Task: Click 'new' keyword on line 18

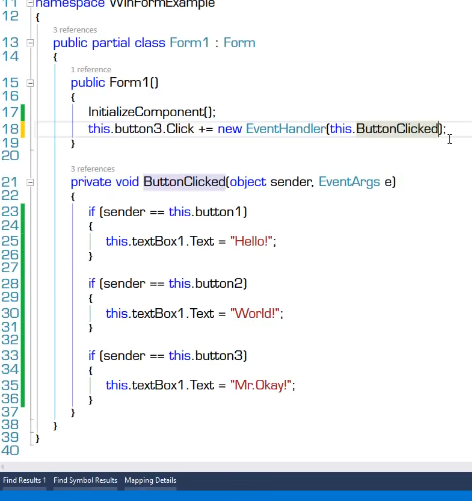Action: coord(230,129)
